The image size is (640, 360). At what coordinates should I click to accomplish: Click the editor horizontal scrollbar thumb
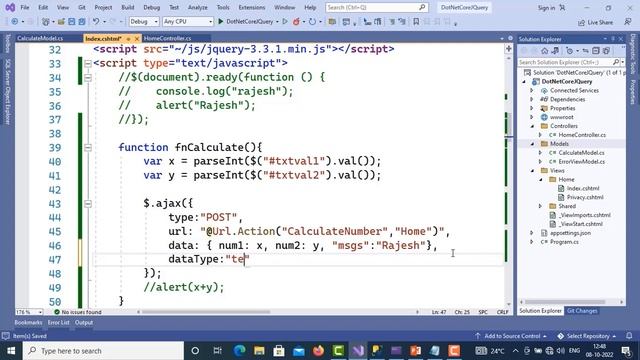[x=206, y=312]
